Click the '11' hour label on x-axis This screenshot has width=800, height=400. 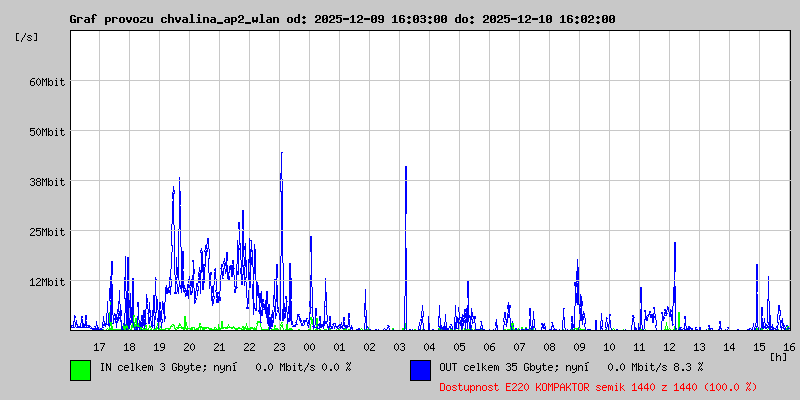[640, 347]
